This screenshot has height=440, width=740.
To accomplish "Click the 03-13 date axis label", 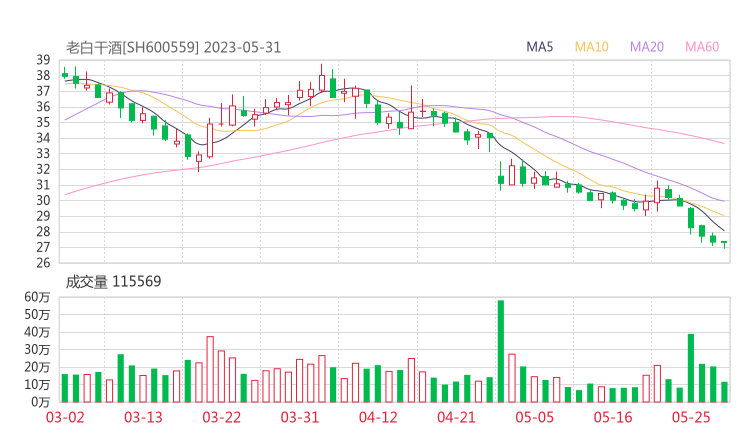I will pos(143,417).
